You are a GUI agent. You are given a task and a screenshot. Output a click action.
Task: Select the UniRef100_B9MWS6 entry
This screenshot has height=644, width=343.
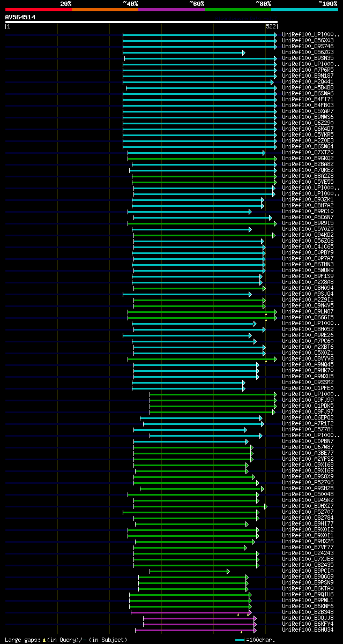click(308, 117)
